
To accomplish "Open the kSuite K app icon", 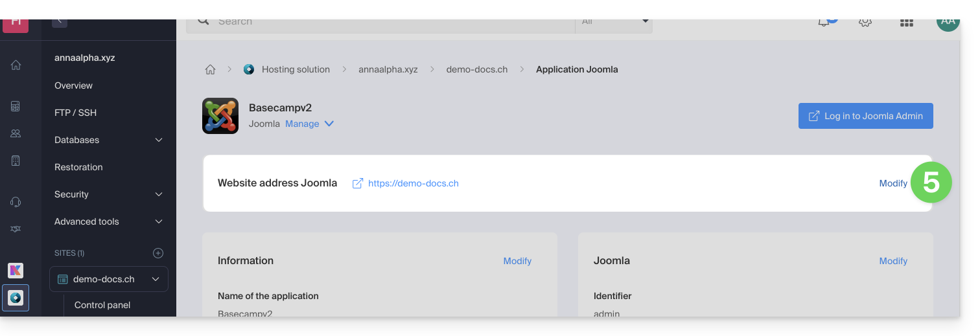I will (16, 271).
